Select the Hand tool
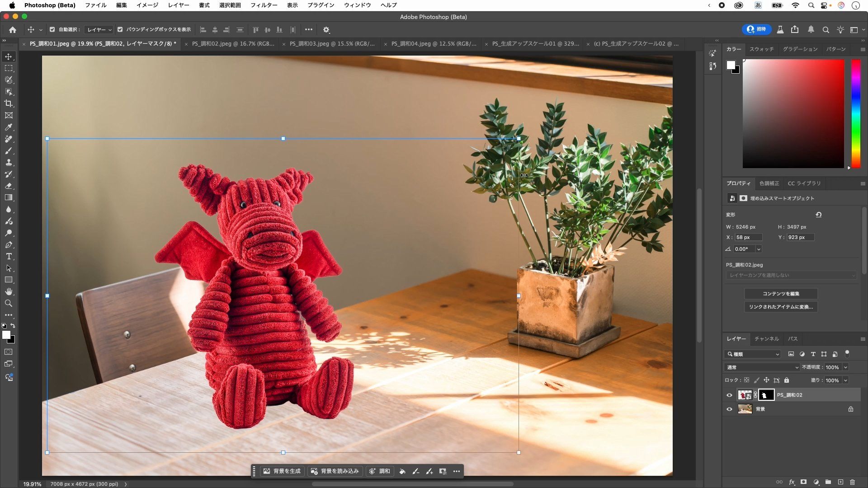This screenshot has width=868, height=488. [x=9, y=291]
